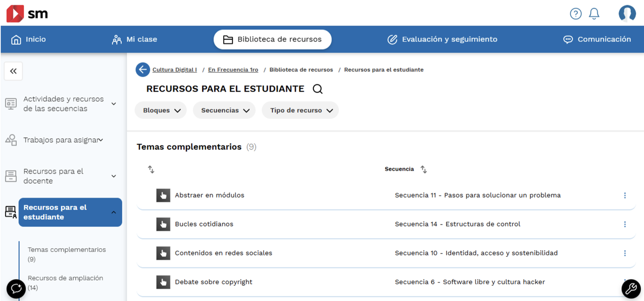The width and height of the screenshot is (644, 301).
Task: Select Biblioteca de recursos tab
Action: 273,39
